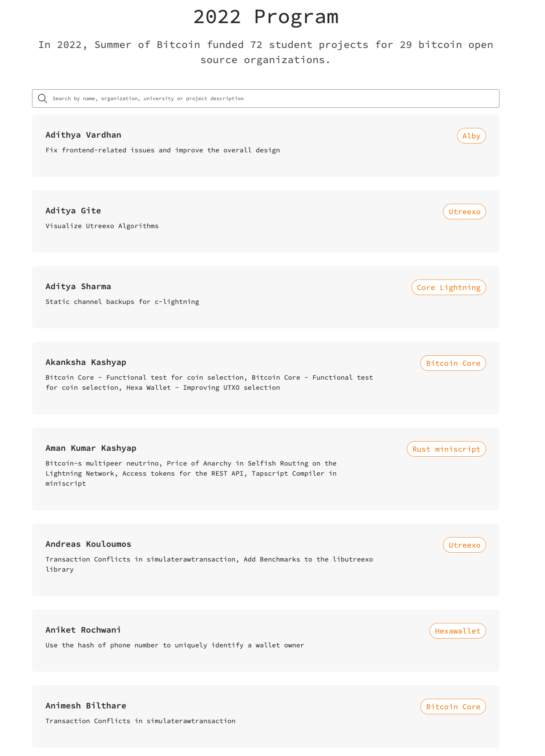The width and height of the screenshot is (545, 756).
Task: Click the Visualize Utreexo Algorithms description
Action: 102,226
